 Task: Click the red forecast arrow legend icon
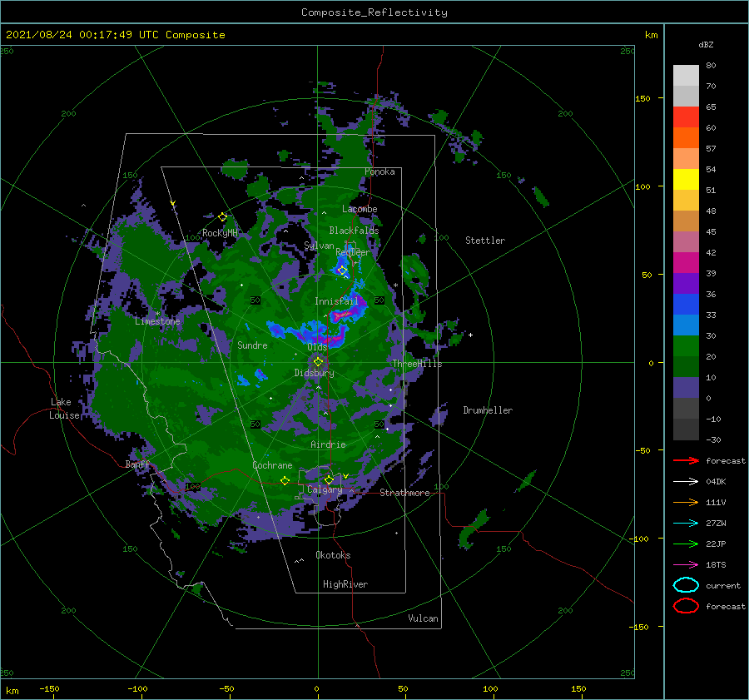coord(686,460)
